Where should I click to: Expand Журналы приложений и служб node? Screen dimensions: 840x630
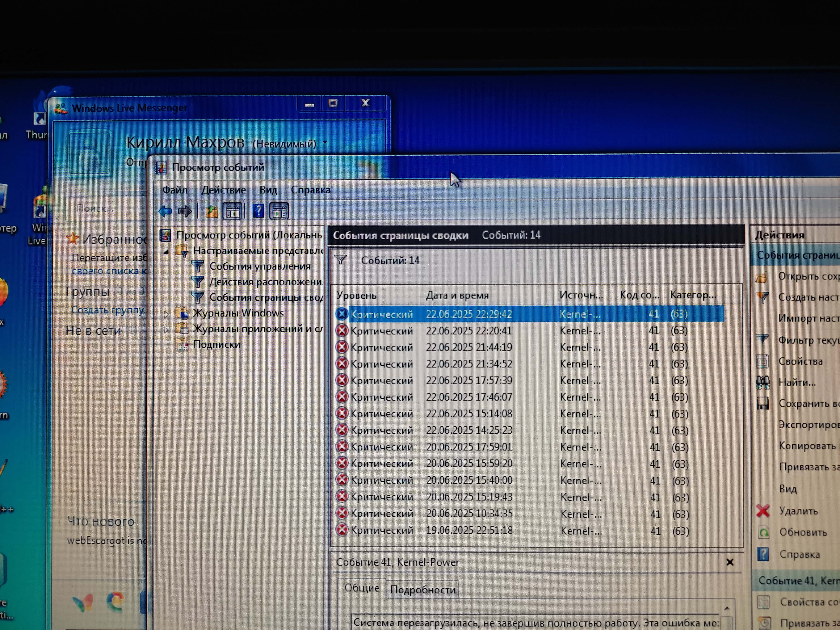coord(166,330)
